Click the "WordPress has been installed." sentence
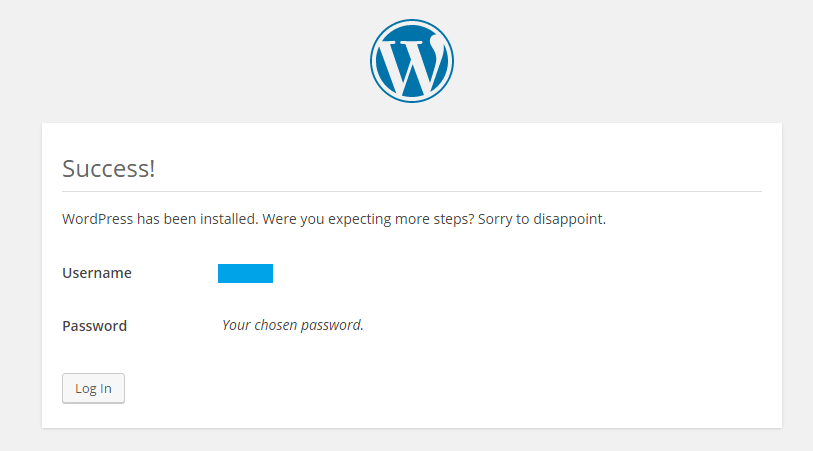 (x=160, y=219)
